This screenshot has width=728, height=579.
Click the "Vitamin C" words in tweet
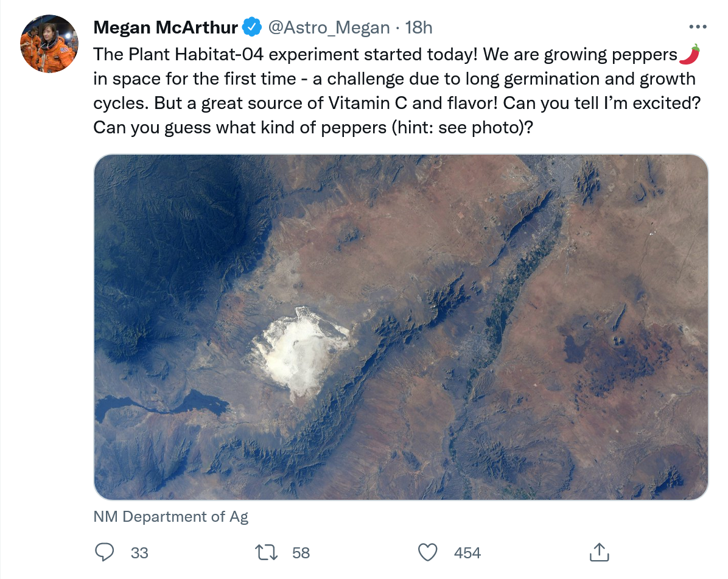368,103
